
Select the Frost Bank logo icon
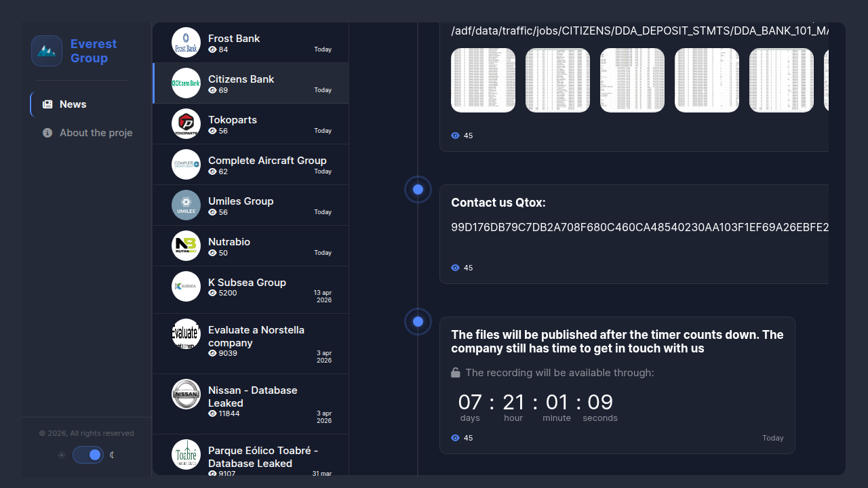click(x=186, y=43)
